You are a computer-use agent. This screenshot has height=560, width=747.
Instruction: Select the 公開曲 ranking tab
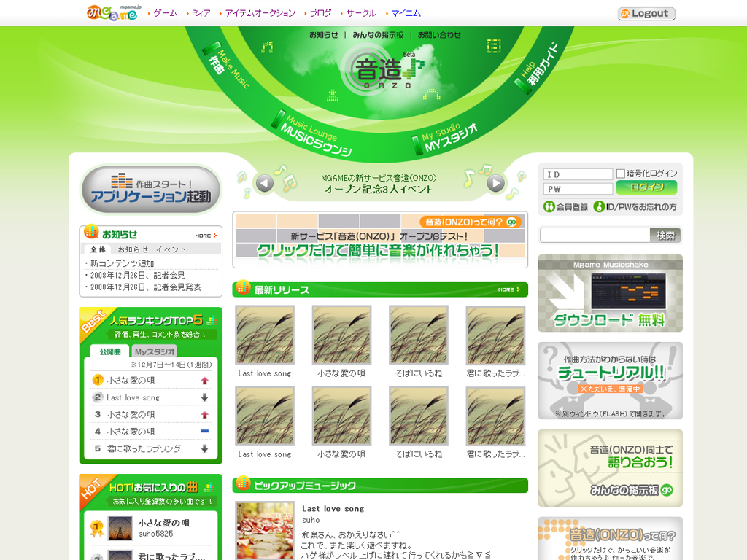pos(109,351)
